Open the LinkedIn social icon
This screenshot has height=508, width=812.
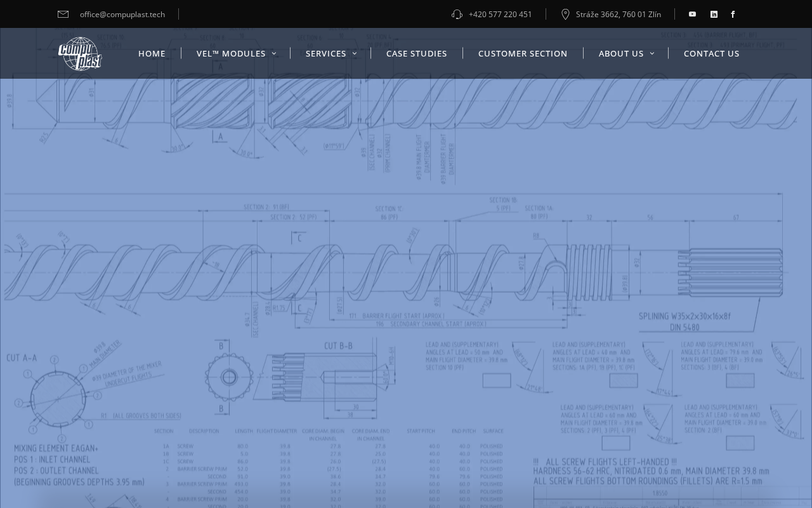click(x=714, y=14)
